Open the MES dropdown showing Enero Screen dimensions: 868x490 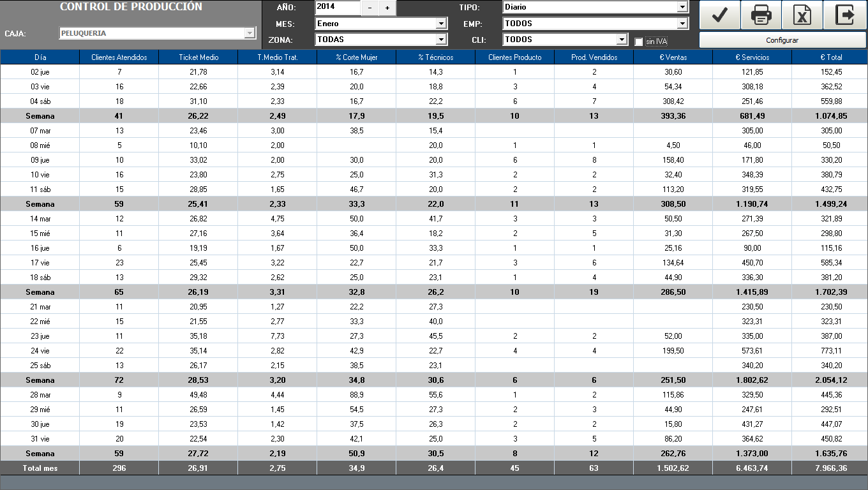pos(441,24)
